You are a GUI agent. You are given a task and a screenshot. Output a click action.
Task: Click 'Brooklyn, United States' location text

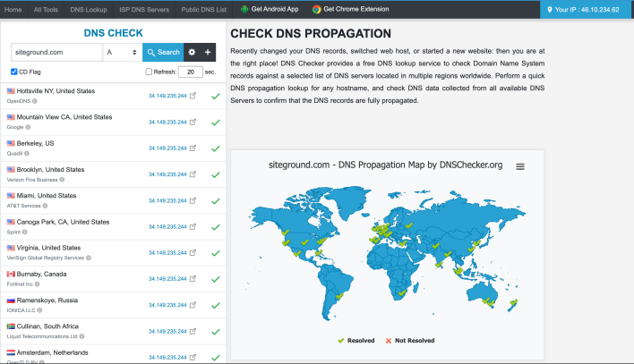tap(50, 170)
